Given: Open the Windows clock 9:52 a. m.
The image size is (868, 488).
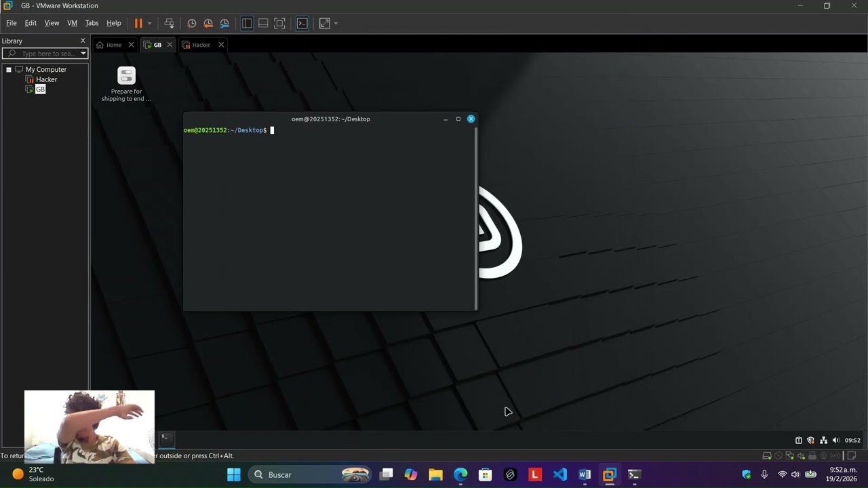Looking at the screenshot, I should point(841,474).
